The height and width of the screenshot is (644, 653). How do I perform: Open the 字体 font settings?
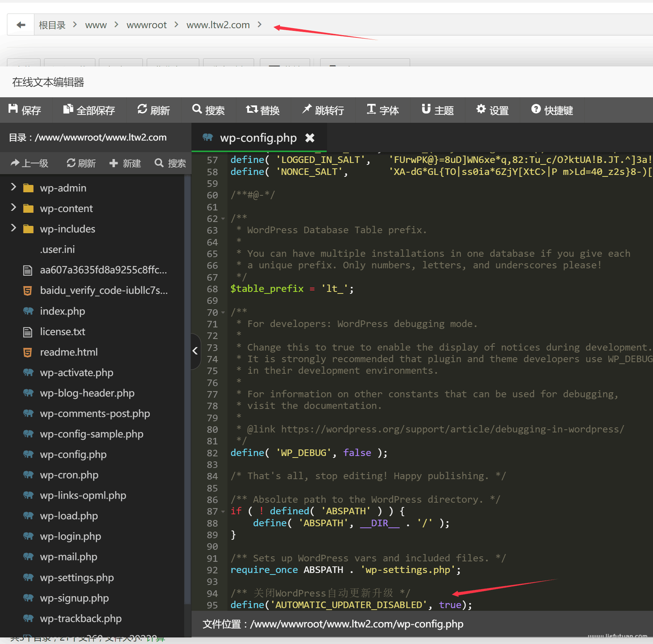[383, 110]
